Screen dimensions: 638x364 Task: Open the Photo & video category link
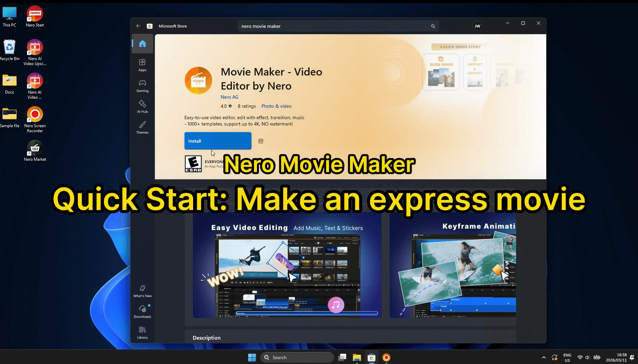click(x=276, y=106)
